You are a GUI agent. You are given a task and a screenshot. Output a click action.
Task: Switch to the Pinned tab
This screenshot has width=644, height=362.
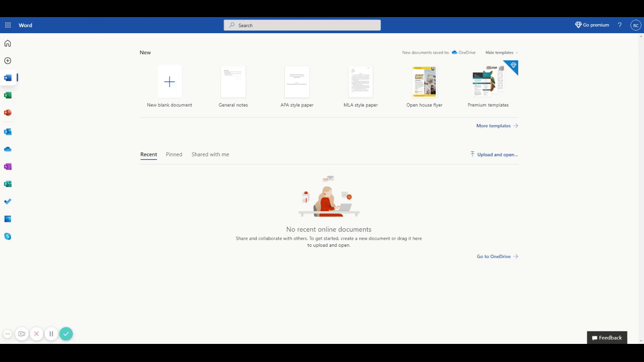174,154
